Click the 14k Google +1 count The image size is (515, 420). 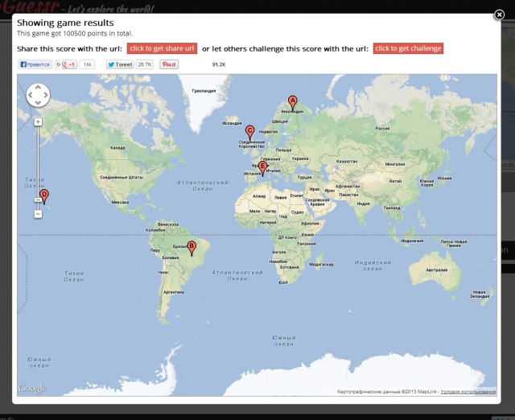(x=87, y=64)
